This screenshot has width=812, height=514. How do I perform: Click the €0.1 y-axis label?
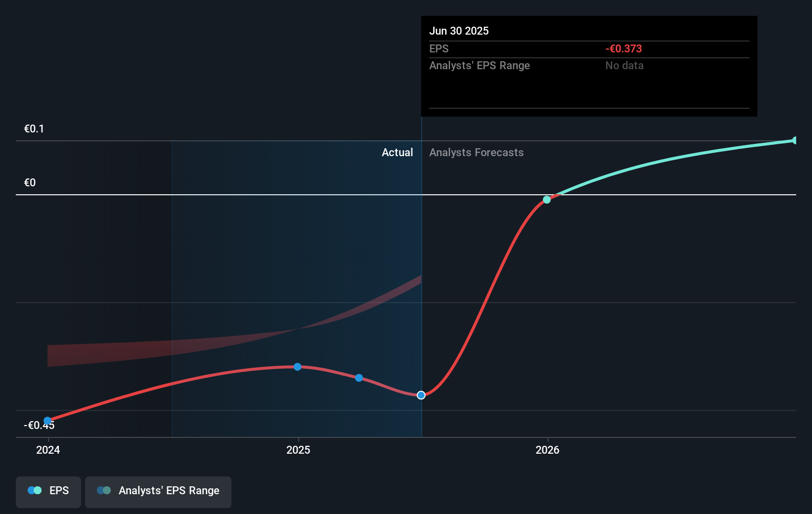click(x=34, y=129)
